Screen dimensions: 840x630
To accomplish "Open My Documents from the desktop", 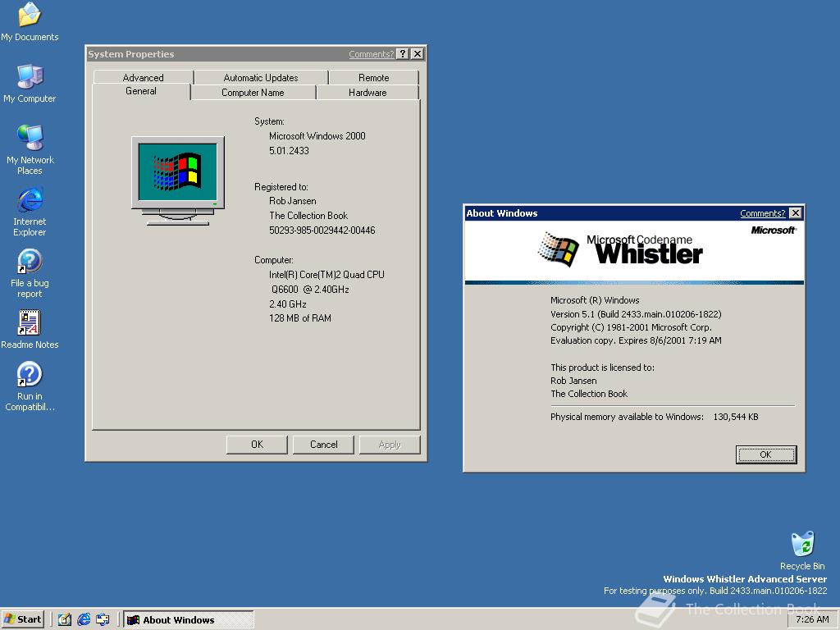I will click(x=30, y=18).
